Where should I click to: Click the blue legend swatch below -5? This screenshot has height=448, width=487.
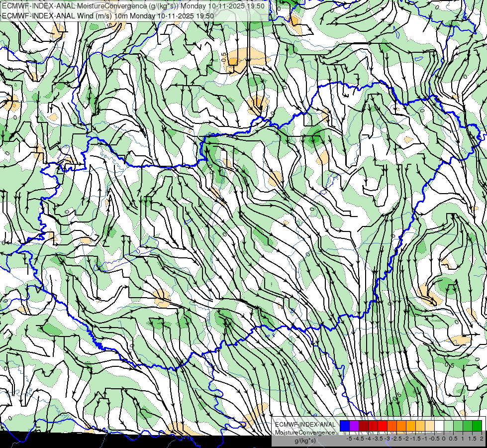click(344, 426)
